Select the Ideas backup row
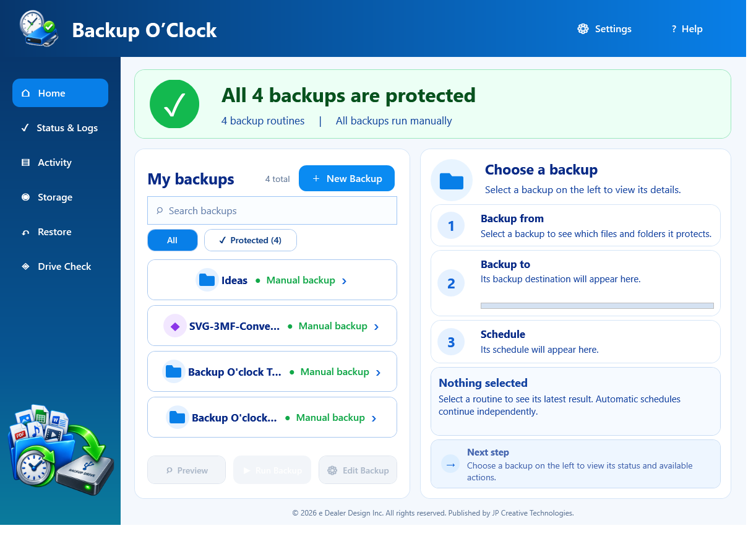The height and width of the screenshot is (549, 756). (x=272, y=280)
